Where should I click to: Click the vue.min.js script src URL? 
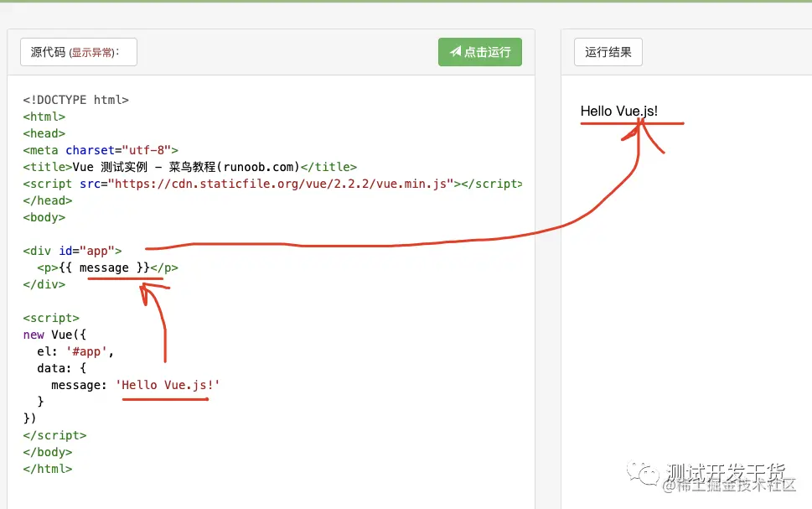(x=281, y=184)
